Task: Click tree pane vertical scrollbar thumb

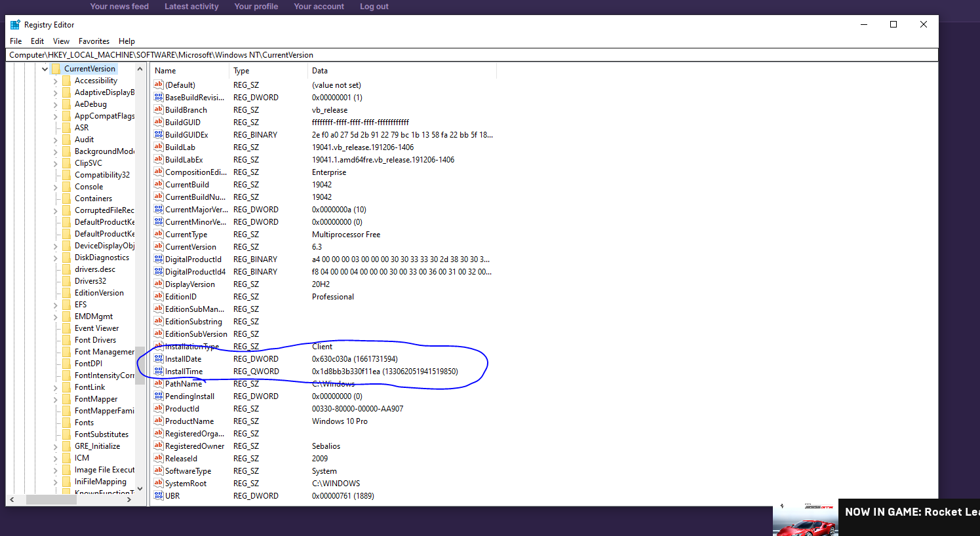Action: (140, 366)
